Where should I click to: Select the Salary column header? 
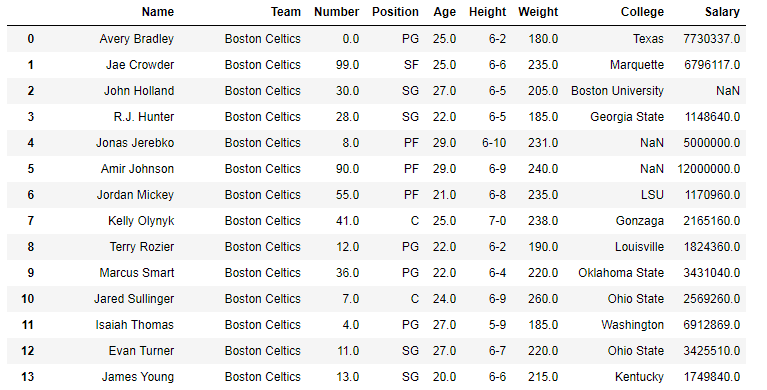coord(722,12)
